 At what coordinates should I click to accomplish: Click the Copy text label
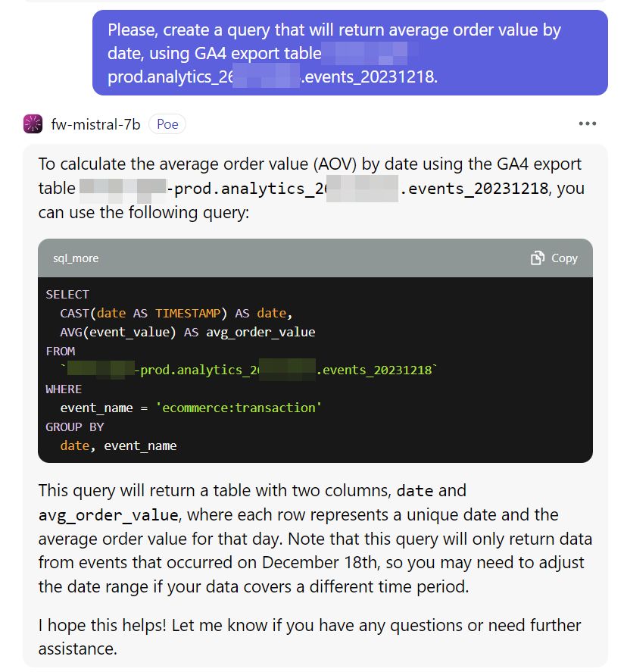[564, 258]
